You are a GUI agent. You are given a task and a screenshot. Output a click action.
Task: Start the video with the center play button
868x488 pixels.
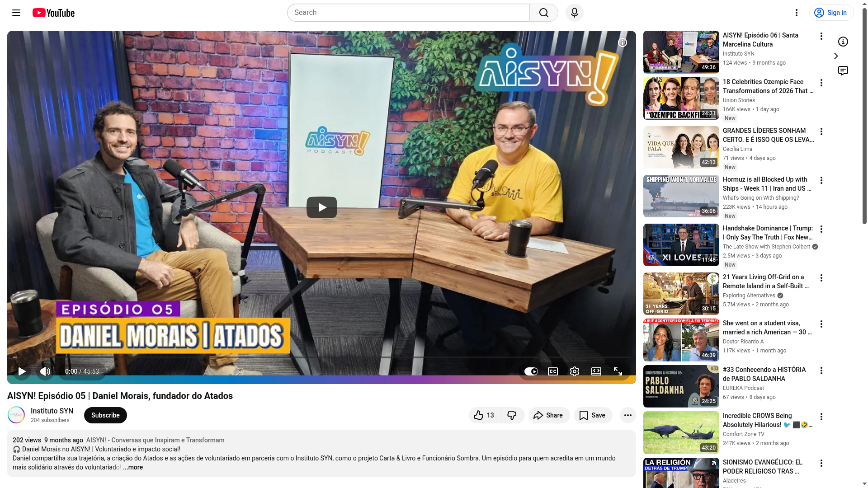tap(322, 207)
